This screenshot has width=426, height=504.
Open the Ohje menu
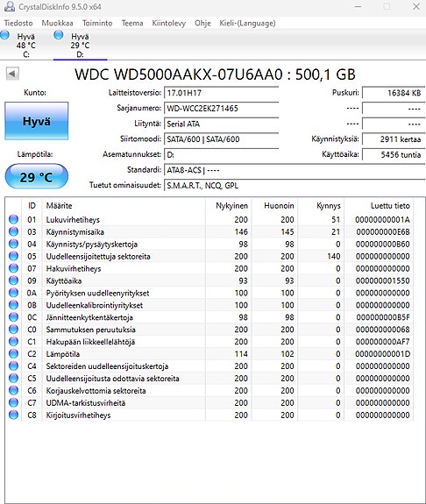click(x=202, y=23)
